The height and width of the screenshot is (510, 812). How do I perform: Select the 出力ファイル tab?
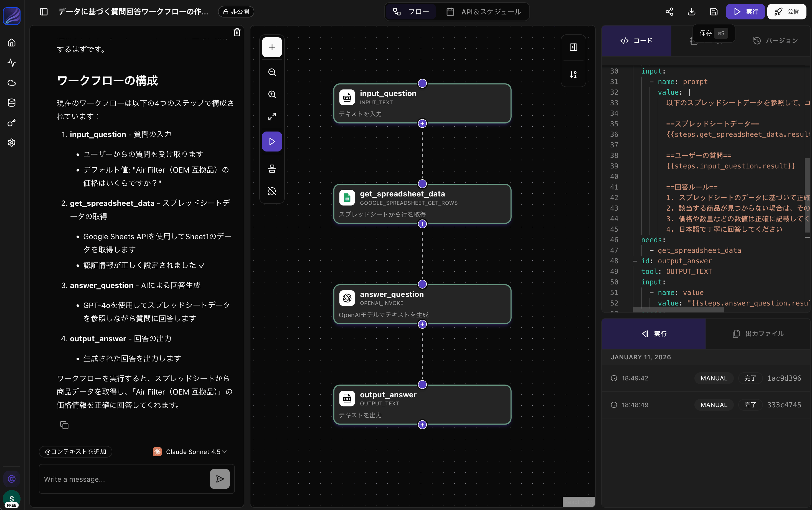click(x=758, y=334)
